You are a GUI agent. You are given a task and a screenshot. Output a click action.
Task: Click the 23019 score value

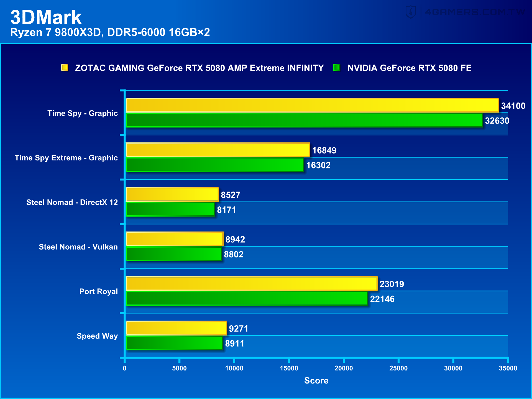click(x=392, y=284)
